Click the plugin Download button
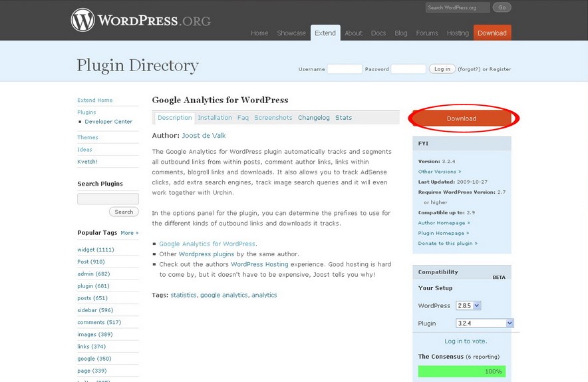The width and height of the screenshot is (588, 382). coord(462,118)
